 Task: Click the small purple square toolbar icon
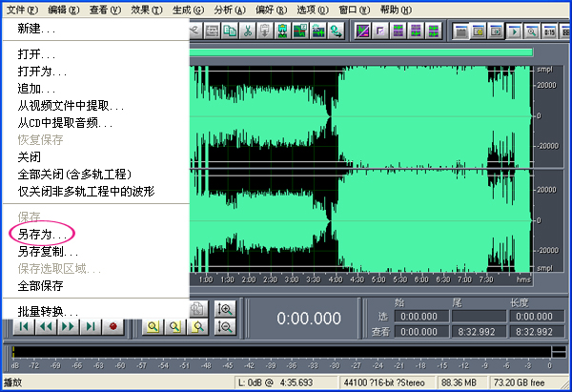[x=380, y=31]
